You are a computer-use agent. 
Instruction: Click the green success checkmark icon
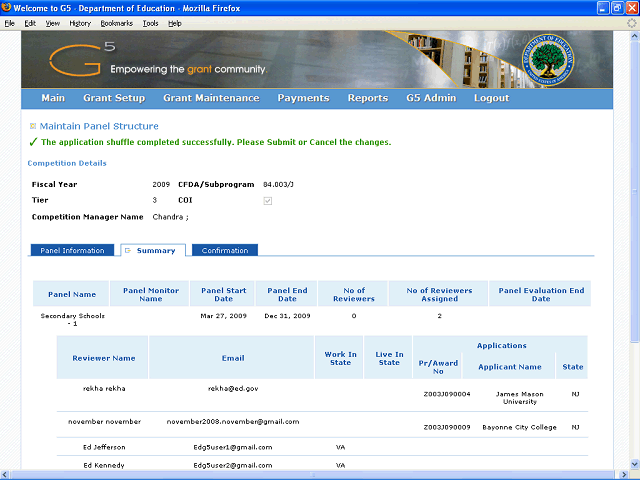click(x=33, y=142)
